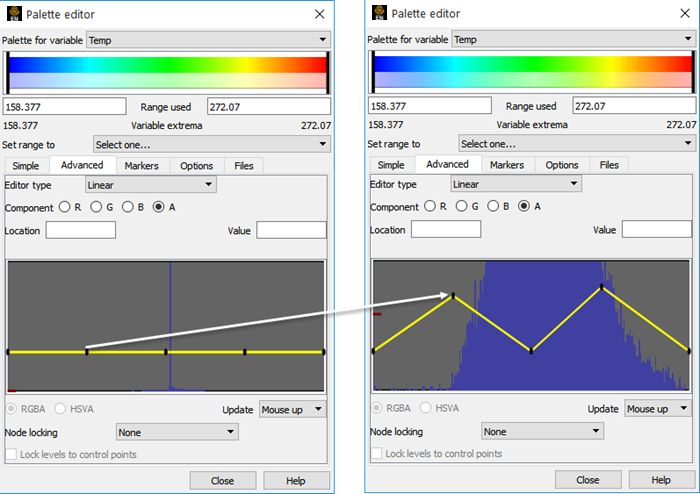Click Help button in right Palette editor
Viewport: 700px width, 494px height.
coord(661,479)
